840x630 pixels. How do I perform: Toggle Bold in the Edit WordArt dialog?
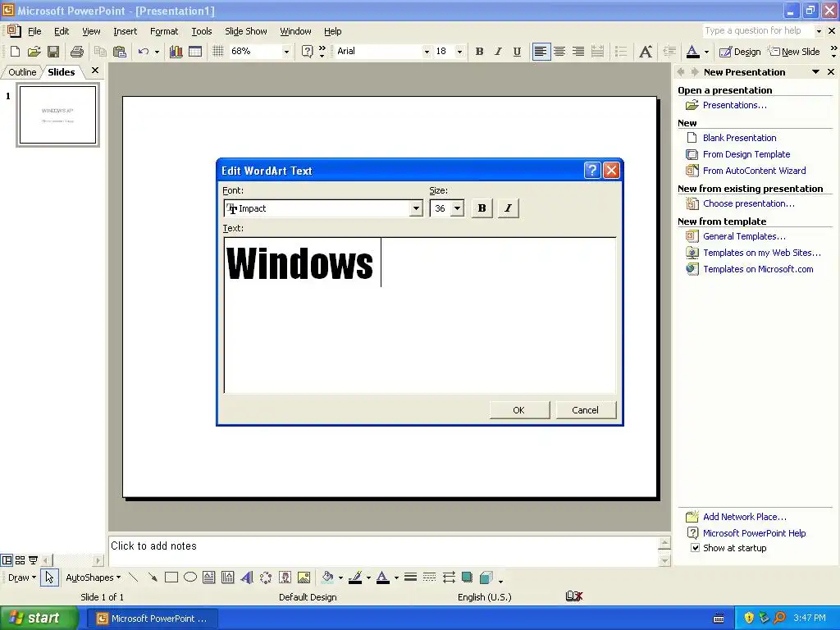(482, 208)
